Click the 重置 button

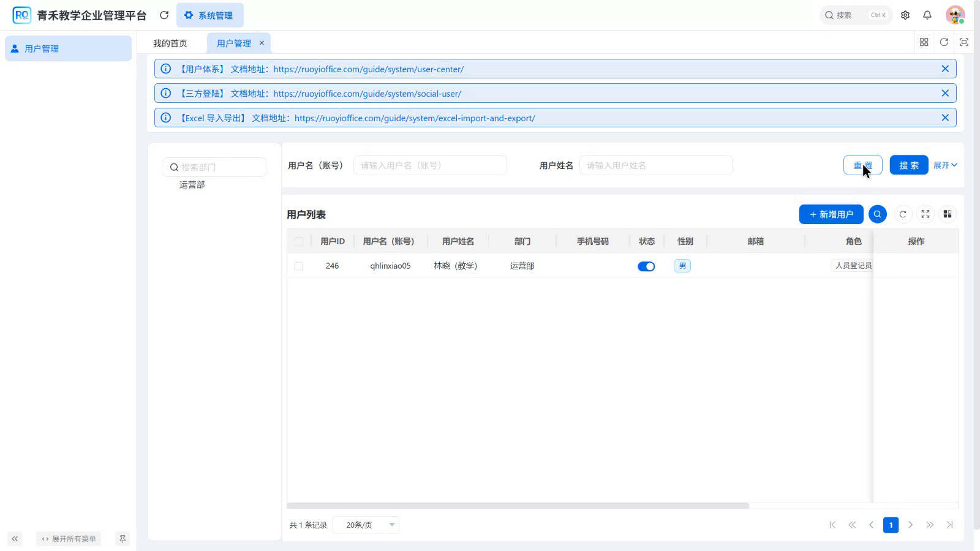[x=862, y=165]
